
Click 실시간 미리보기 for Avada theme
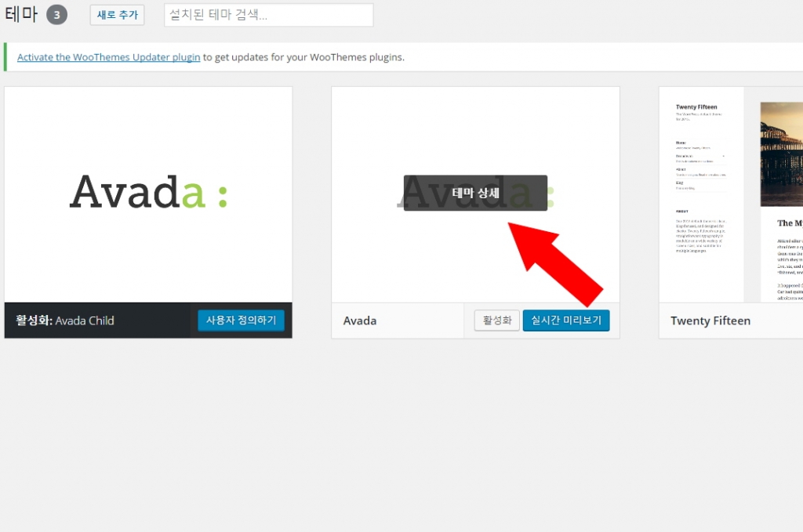[566, 320]
